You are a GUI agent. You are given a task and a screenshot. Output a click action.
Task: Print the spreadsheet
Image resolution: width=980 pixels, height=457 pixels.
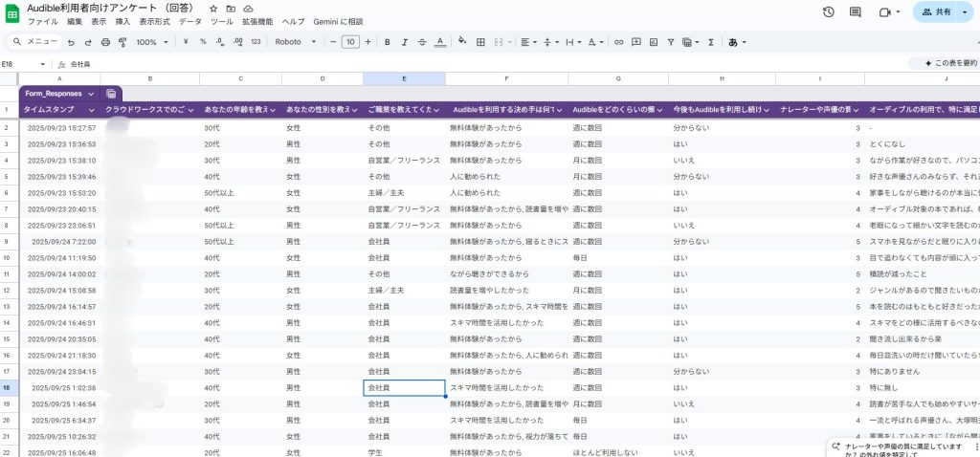click(x=105, y=42)
